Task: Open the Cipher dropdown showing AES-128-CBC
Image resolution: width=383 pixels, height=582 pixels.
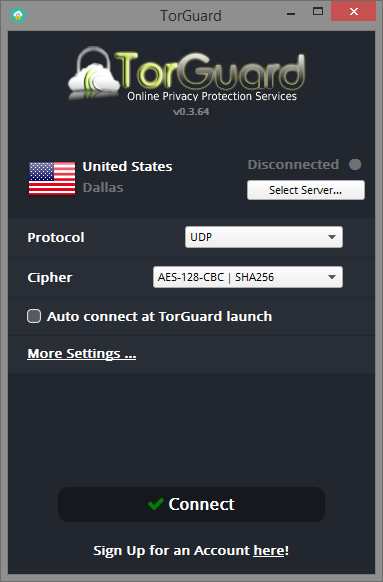Action: coord(248,277)
